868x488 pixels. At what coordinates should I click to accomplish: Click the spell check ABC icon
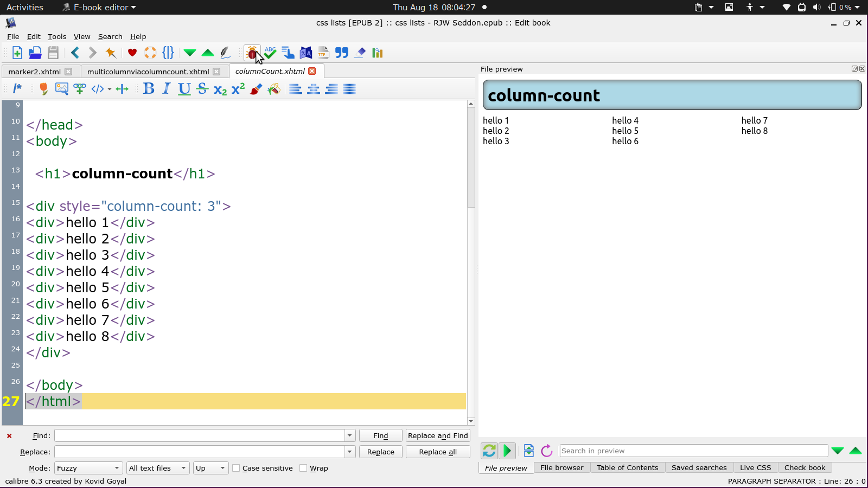pyautogui.click(x=270, y=53)
